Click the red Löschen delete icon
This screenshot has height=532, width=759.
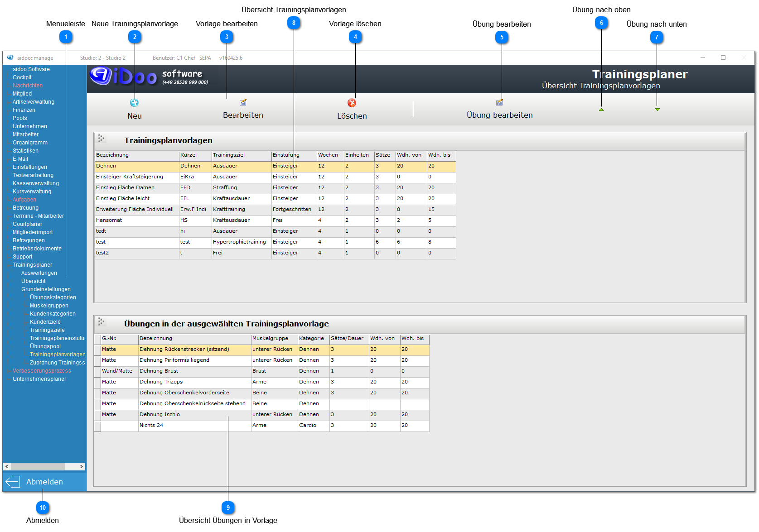click(352, 103)
